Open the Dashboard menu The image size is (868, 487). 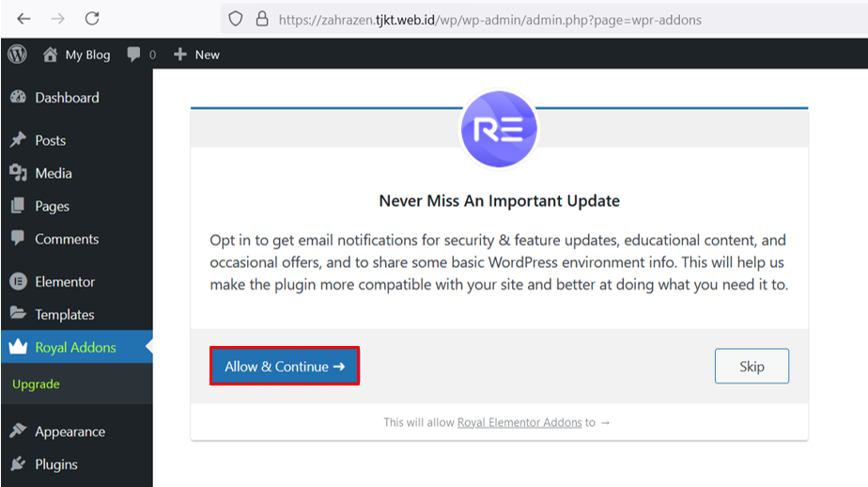[66, 98]
